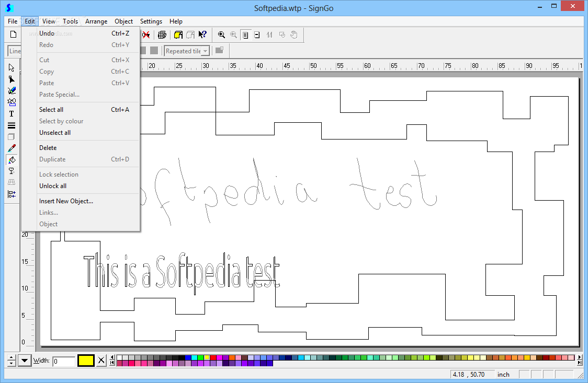Open the black triangle line-style dropdown
588x383 pixels.
(x=25, y=361)
